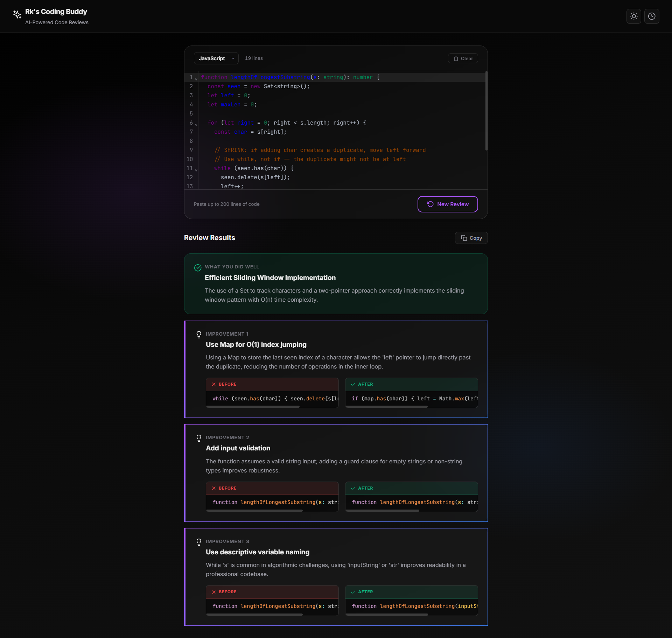
Task: Toggle light theme with the sun icon
Action: click(633, 16)
